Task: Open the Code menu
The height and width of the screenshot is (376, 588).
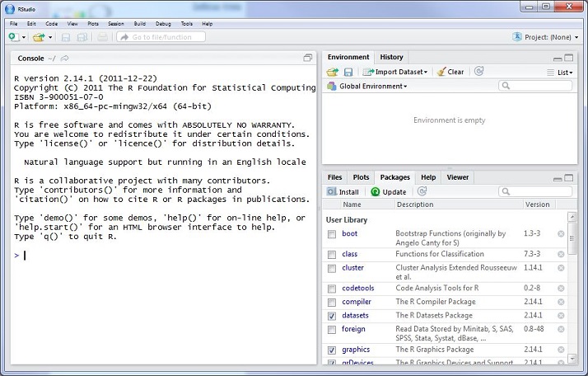Action: point(52,24)
